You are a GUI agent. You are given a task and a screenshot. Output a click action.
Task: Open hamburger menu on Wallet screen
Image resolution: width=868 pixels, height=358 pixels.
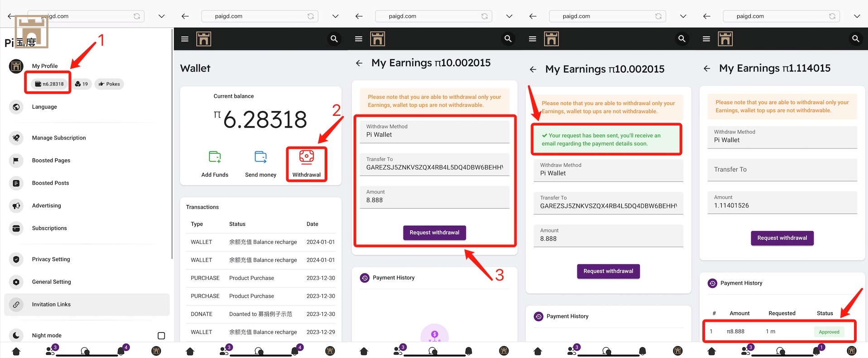pos(185,39)
